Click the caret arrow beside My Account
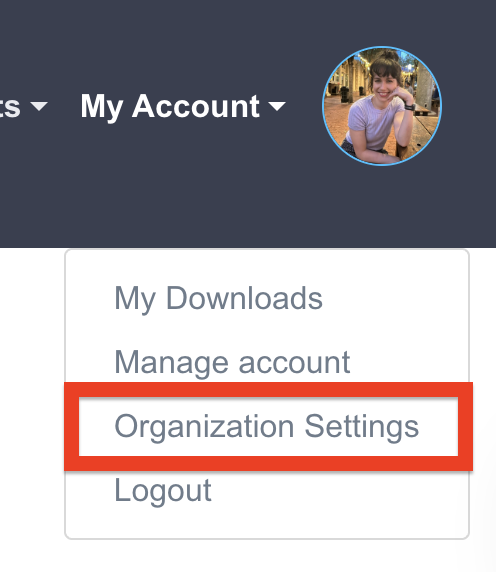This screenshot has width=496, height=572. click(x=277, y=106)
